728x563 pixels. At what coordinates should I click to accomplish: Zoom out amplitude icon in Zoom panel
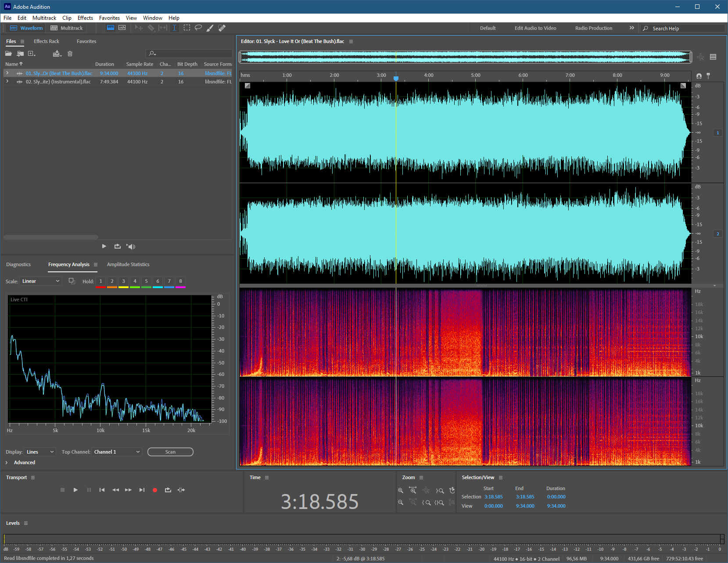(x=400, y=502)
